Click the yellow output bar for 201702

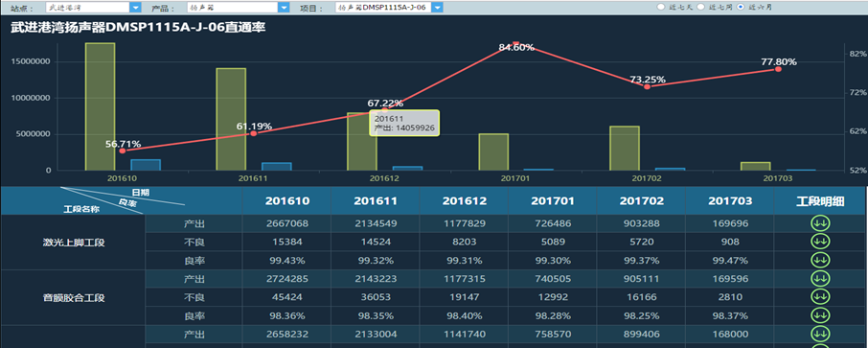coord(625,148)
